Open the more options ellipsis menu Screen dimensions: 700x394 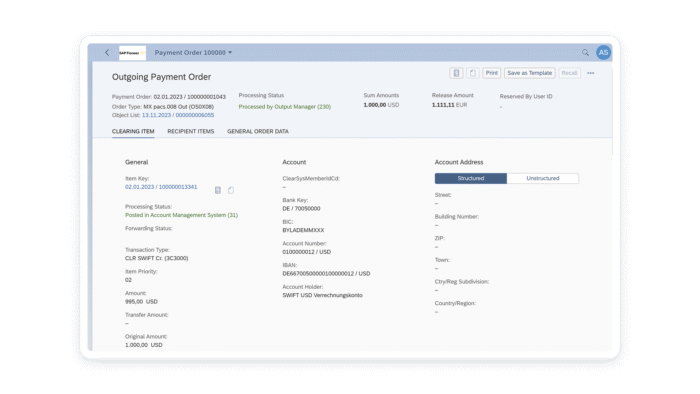click(x=591, y=73)
